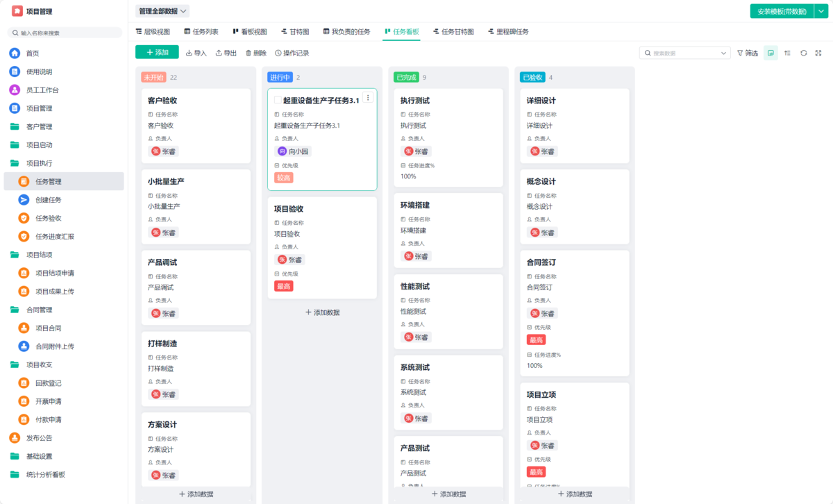Click the green 添加 button

click(157, 52)
